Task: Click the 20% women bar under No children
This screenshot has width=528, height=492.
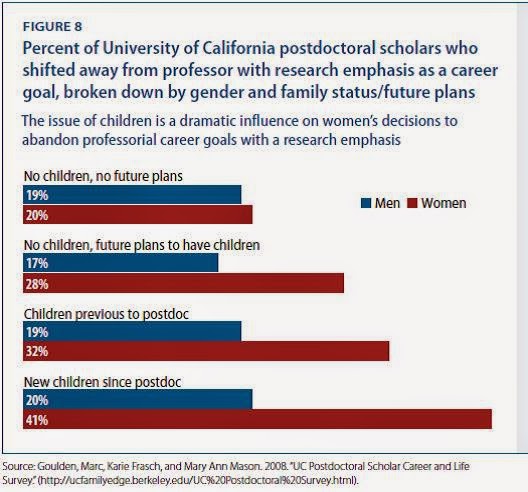Action: [x=137, y=215]
